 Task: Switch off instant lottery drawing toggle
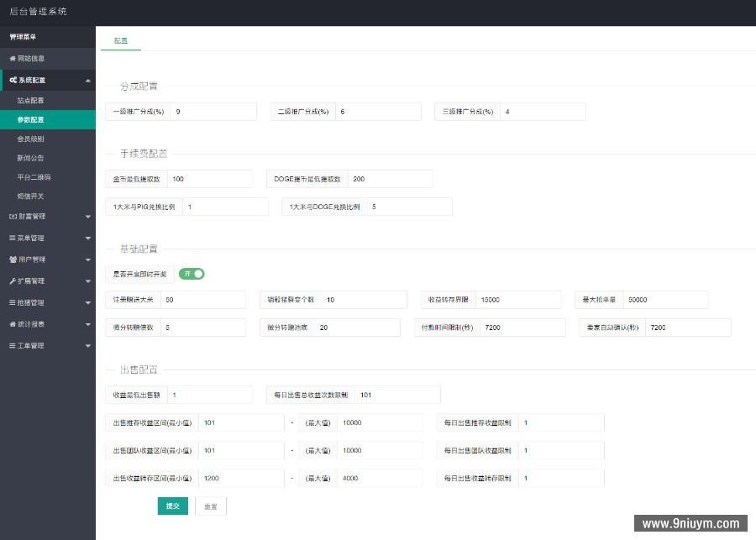coord(192,273)
